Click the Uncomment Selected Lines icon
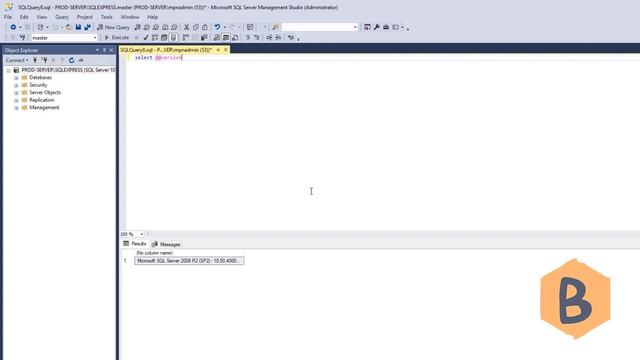 (256, 38)
